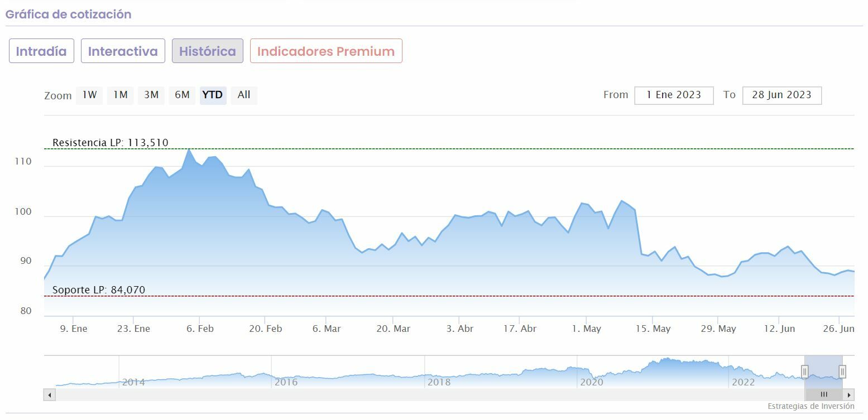This screenshot has height=420, width=868.
Task: Activate the YTD zoom button
Action: [x=213, y=95]
